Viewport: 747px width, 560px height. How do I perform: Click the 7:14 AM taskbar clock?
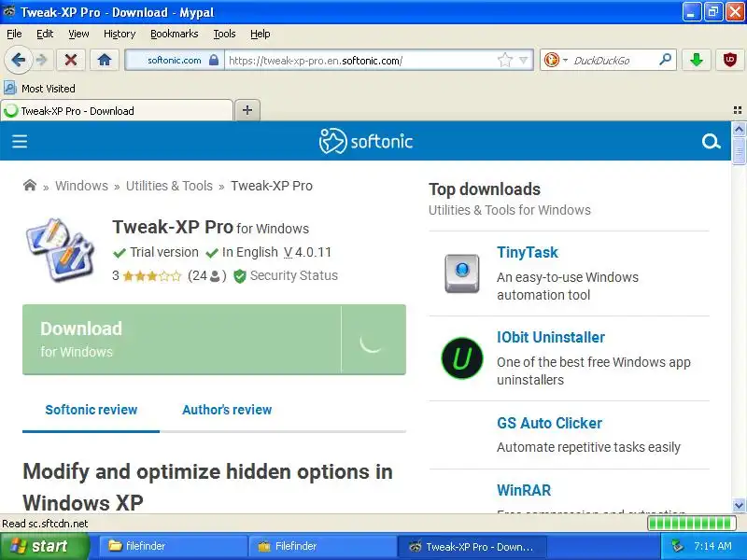point(712,546)
